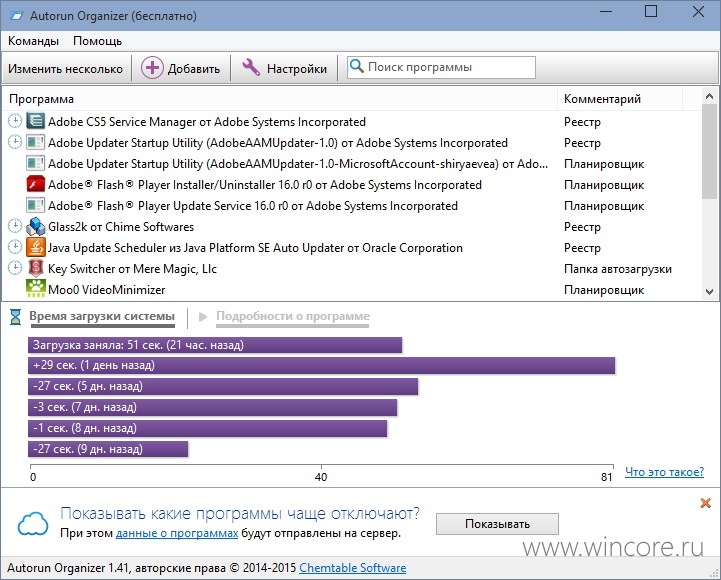The width and height of the screenshot is (721, 580).
Task: Click Планировщик cell in Moo0 VideoMinimizer row
Action: 604,290
